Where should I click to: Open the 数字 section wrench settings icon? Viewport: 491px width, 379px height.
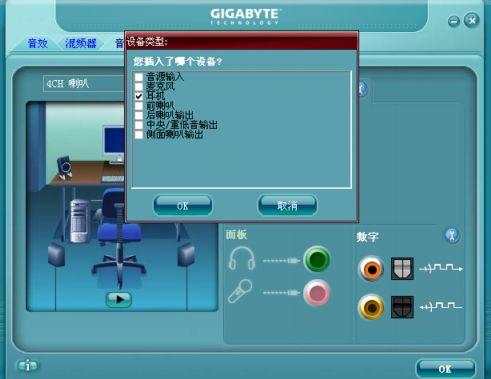coord(452,236)
